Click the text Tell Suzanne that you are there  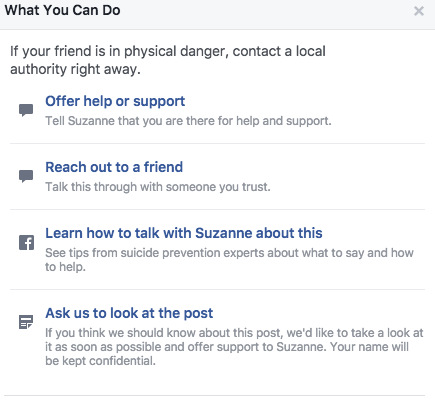coord(188,121)
